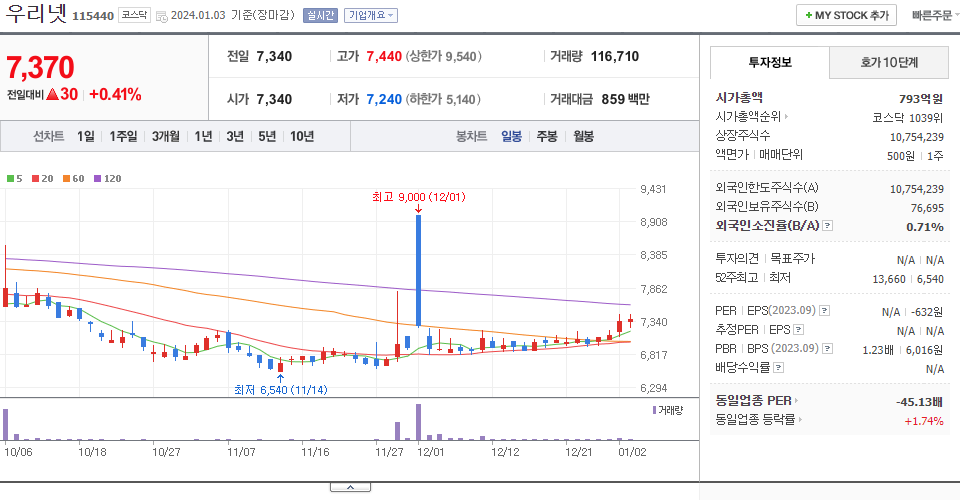The image size is (960, 500).
Task: Open the 기업개요 dropdown
Action: (370, 15)
